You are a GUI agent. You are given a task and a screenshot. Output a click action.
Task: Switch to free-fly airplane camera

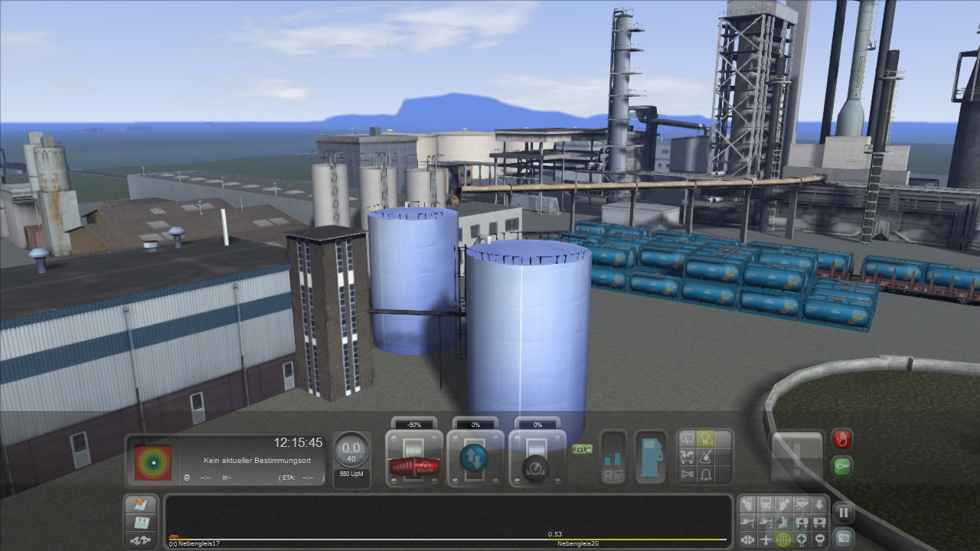pyautogui.click(x=766, y=540)
